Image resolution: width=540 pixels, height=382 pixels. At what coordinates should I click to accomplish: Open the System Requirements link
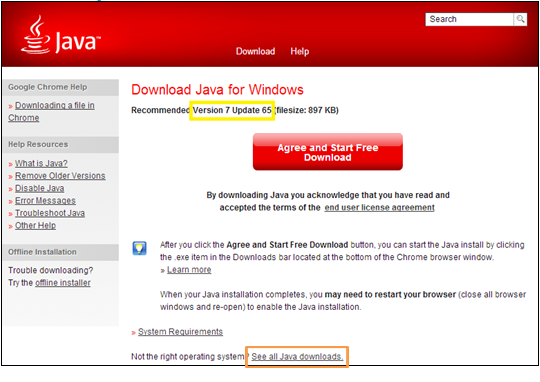180,331
